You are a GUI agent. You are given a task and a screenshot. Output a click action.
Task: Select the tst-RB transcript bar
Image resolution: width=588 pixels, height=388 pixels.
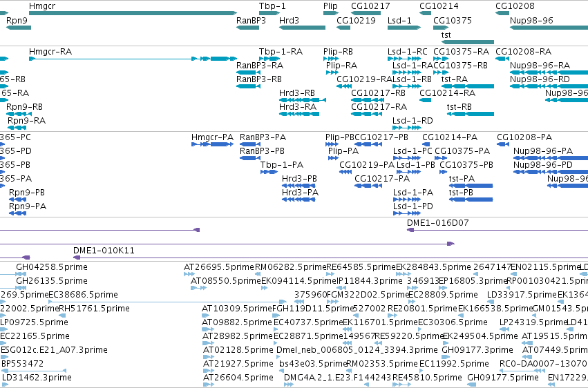click(471, 114)
